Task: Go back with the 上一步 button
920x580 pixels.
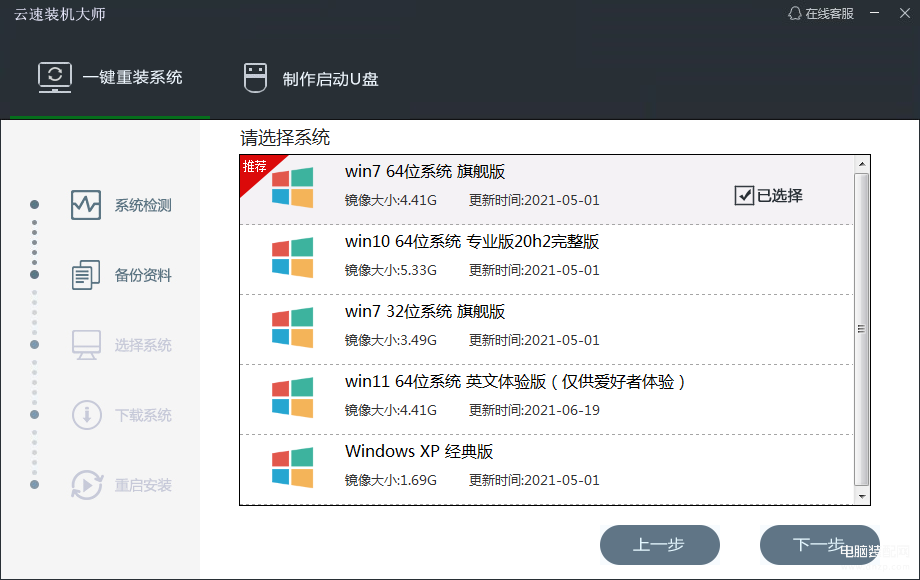Action: pos(659,545)
